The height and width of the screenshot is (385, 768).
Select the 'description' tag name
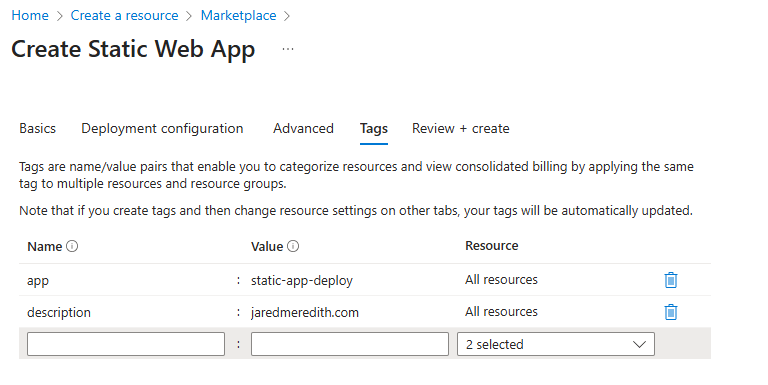(x=59, y=313)
